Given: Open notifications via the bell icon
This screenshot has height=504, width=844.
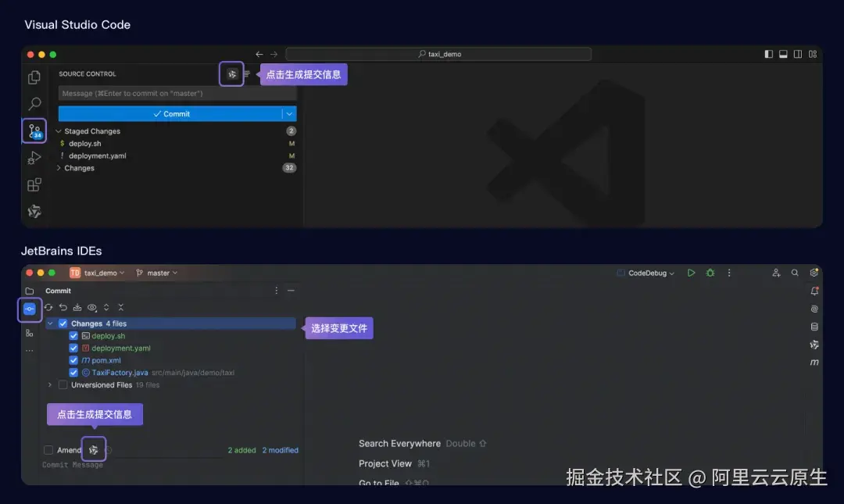Looking at the screenshot, I should tap(815, 291).
